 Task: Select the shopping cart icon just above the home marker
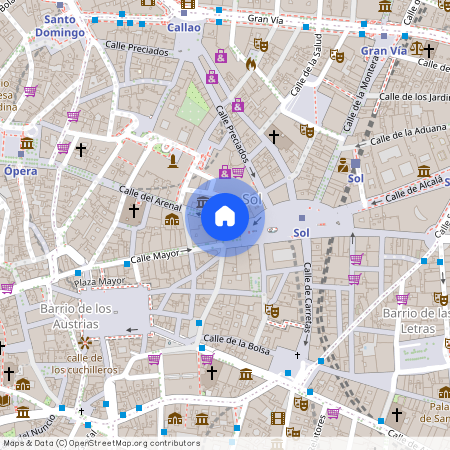[x=239, y=172]
